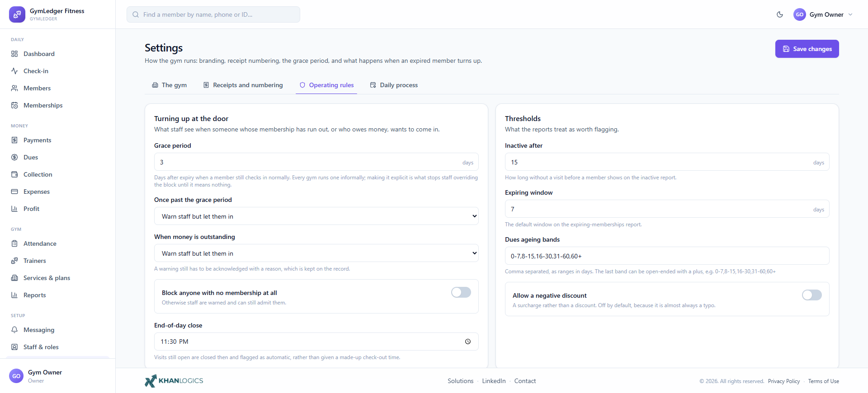The width and height of the screenshot is (868, 393).
Task: Select the Messaging bell icon
Action: (x=14, y=330)
